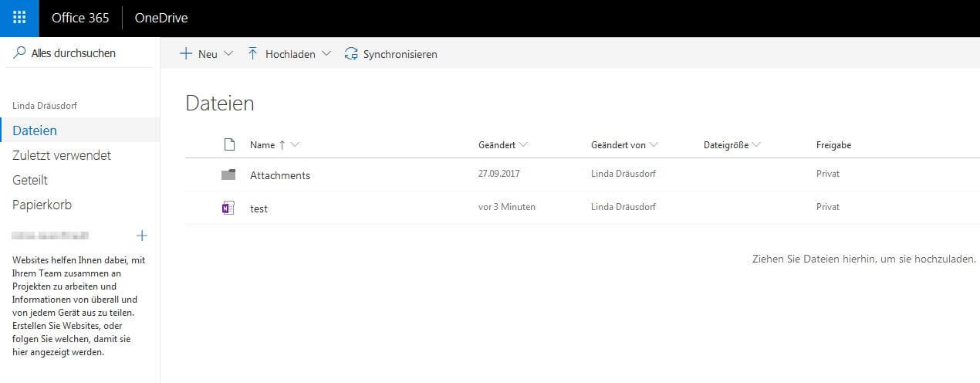Click the plus icon beside Neu
Image resolution: width=980 pixels, height=383 pixels.
click(x=185, y=54)
